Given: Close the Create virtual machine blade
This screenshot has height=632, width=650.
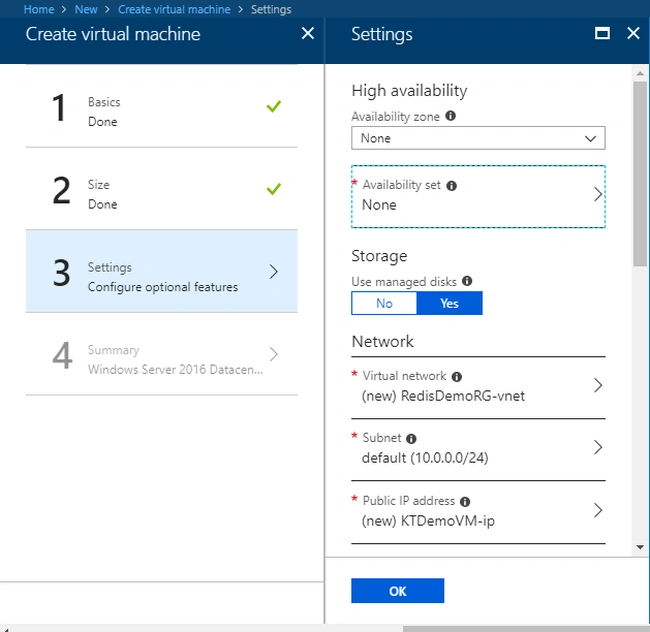Looking at the screenshot, I should pyautogui.click(x=308, y=33).
